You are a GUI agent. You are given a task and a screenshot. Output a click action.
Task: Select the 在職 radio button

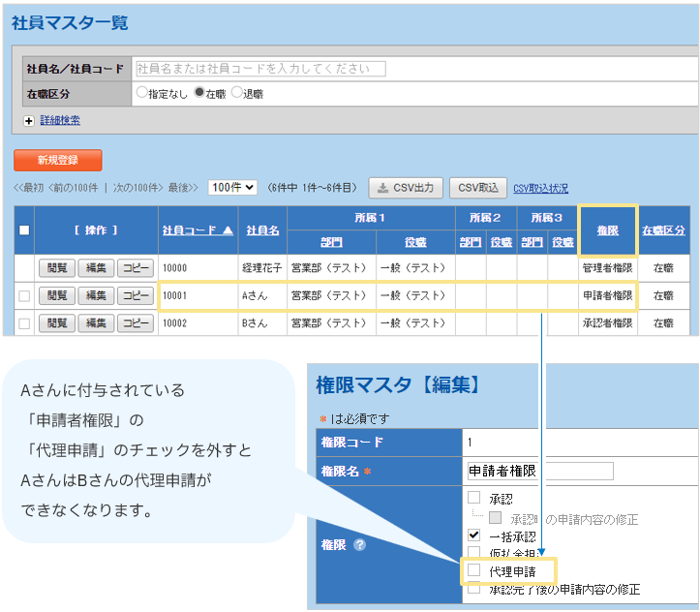199,94
